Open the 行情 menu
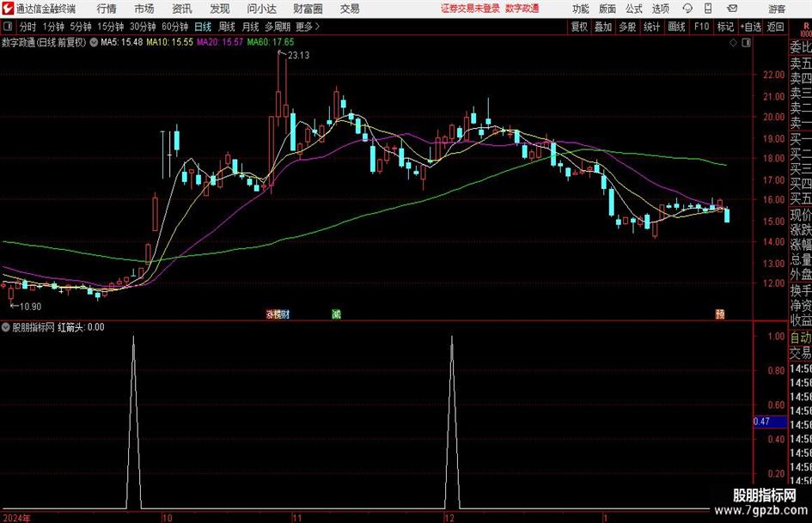 coord(107,9)
